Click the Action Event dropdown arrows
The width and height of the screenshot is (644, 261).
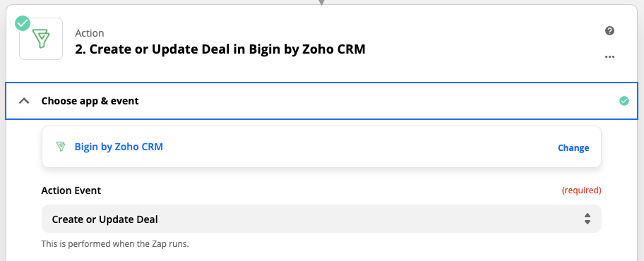(588, 219)
